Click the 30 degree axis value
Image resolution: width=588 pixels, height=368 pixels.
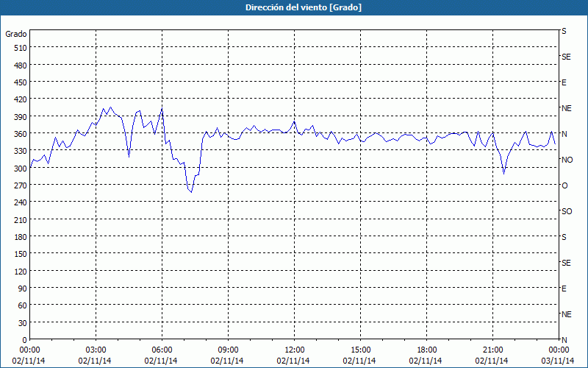[23, 323]
